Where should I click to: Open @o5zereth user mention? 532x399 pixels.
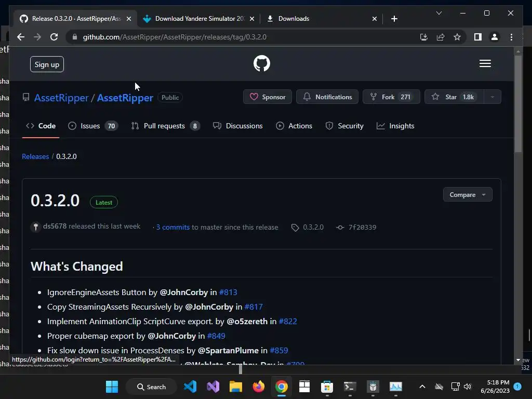tap(247, 321)
